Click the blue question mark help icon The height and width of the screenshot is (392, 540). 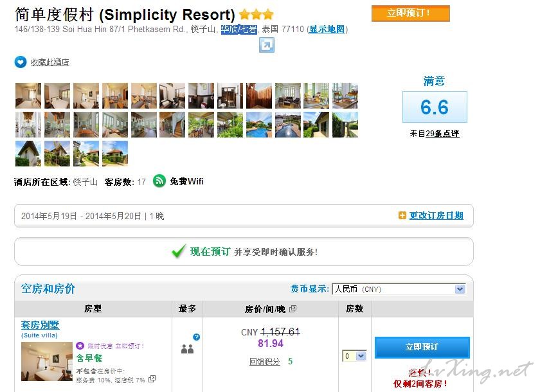tap(196, 337)
